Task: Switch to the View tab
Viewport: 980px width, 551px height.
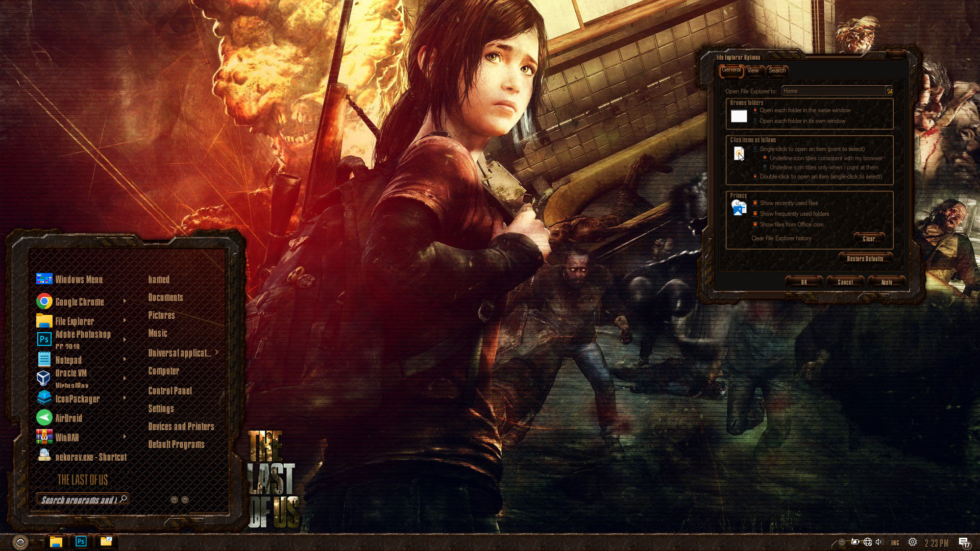Action: (753, 71)
